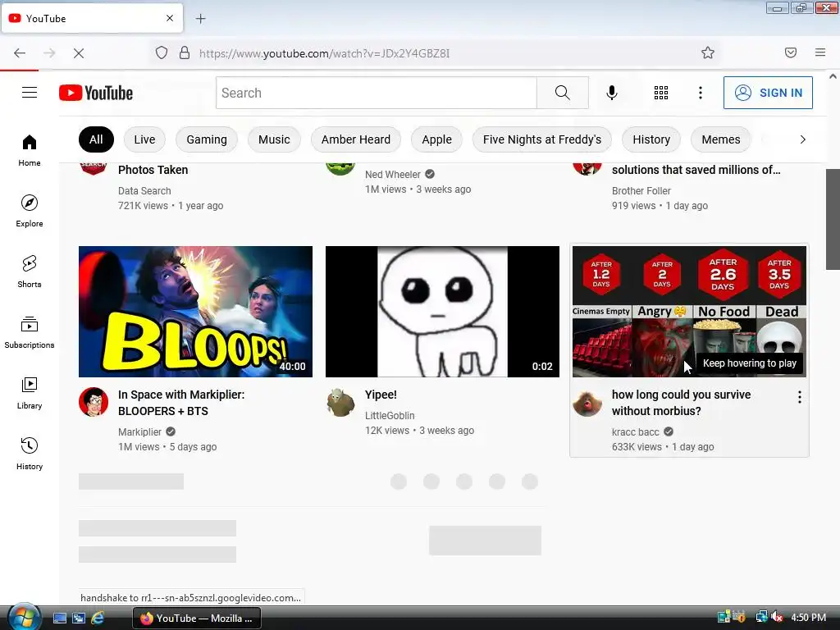The height and width of the screenshot is (630, 840).
Task: Bookmark this page with star
Action: [x=708, y=52]
